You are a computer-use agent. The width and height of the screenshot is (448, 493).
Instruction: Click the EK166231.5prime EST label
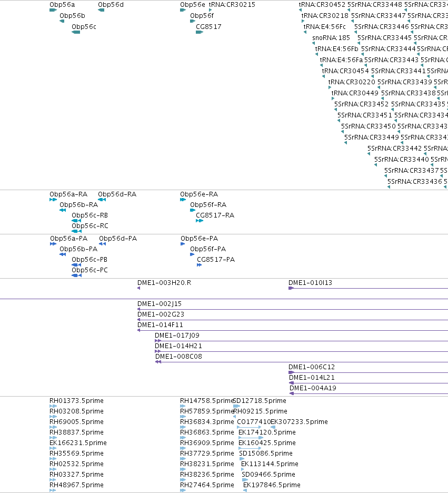[x=78, y=443]
